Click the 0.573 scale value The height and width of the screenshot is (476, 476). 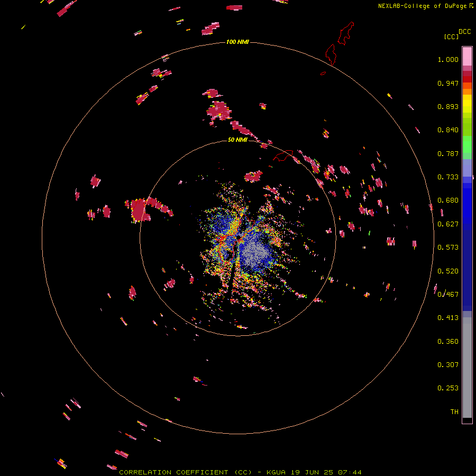[448, 248]
